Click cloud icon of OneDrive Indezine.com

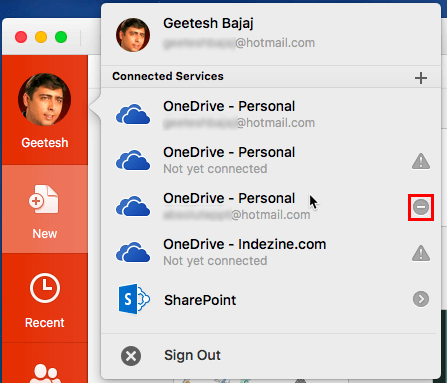click(133, 252)
